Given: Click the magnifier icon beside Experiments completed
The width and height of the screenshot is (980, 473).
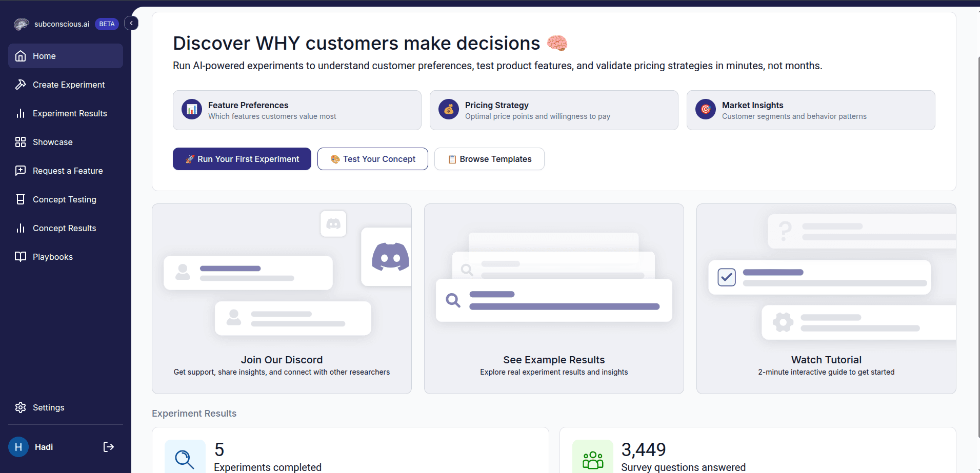Looking at the screenshot, I should click(x=185, y=458).
